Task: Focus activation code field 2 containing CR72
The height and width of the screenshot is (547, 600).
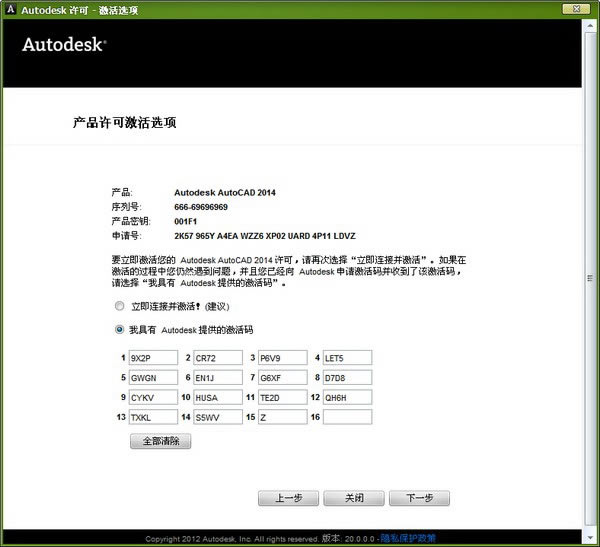Action: click(218, 358)
